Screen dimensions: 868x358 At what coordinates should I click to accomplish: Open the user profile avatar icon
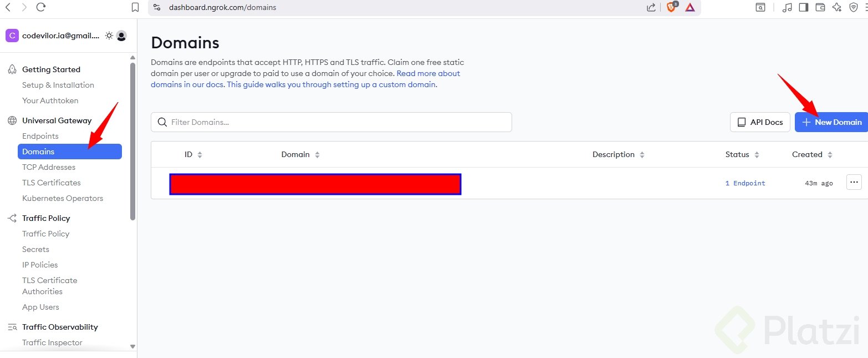[121, 36]
